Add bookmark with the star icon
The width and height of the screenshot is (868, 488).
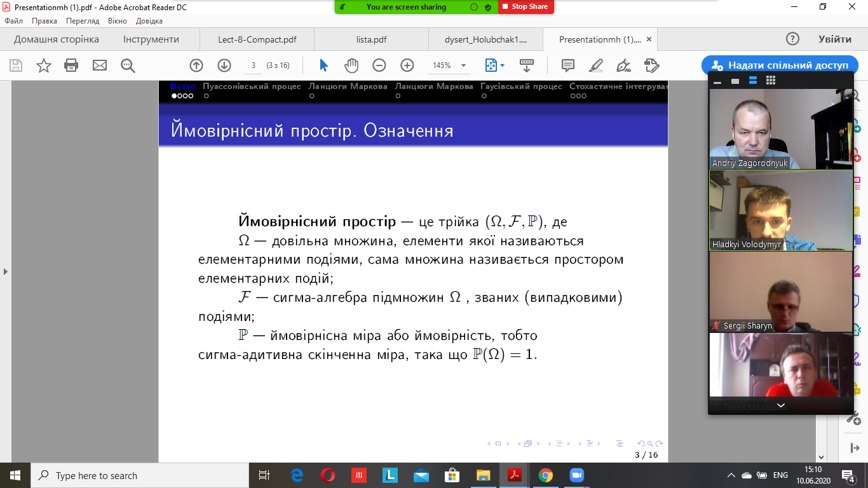coord(44,65)
